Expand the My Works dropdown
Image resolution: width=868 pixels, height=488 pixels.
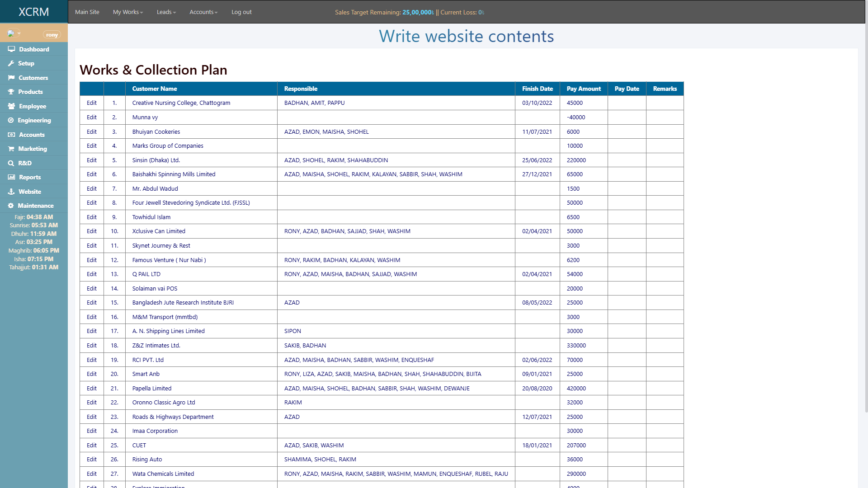128,12
